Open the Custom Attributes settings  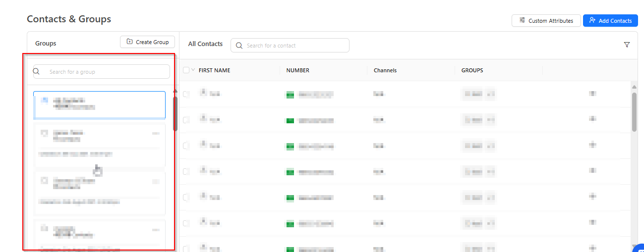[x=546, y=20]
